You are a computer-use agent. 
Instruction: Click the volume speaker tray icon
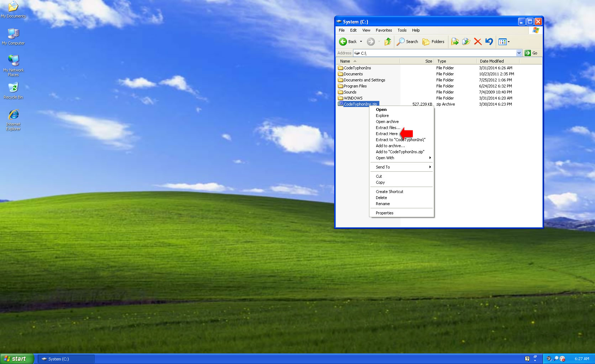[549, 359]
